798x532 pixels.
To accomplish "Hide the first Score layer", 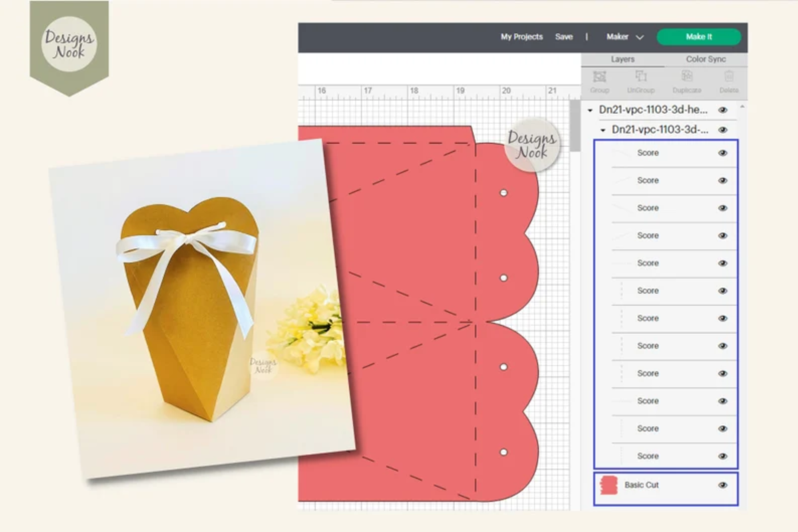I will pos(723,153).
